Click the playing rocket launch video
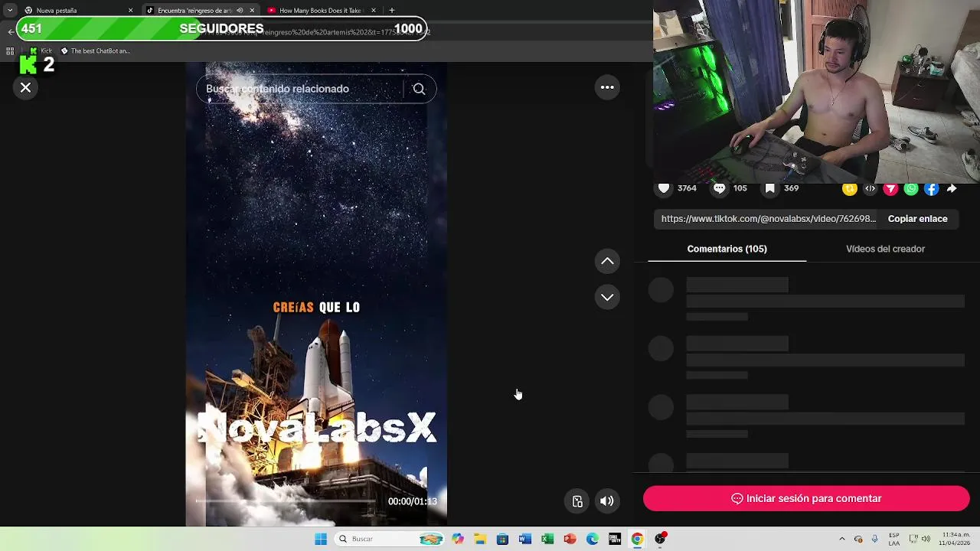Image resolution: width=980 pixels, height=551 pixels. tap(316, 295)
